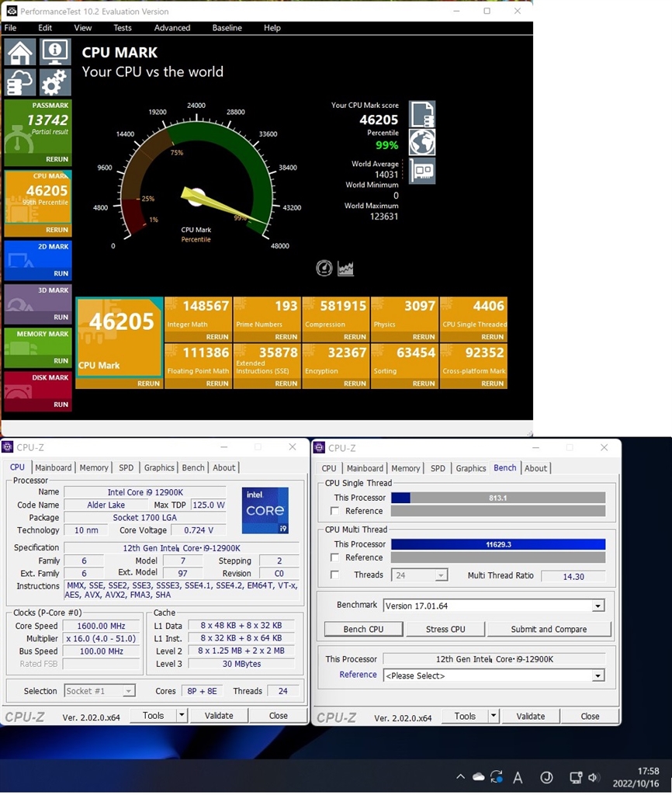This screenshot has height=795, width=672.
Task: Click the right CPU-Z Bench window title icon
Action: click(x=319, y=448)
